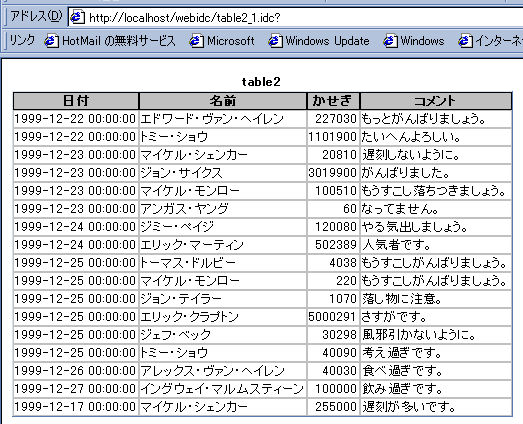Select the かせぎ column header
The image size is (523, 424).
pyautogui.click(x=333, y=101)
